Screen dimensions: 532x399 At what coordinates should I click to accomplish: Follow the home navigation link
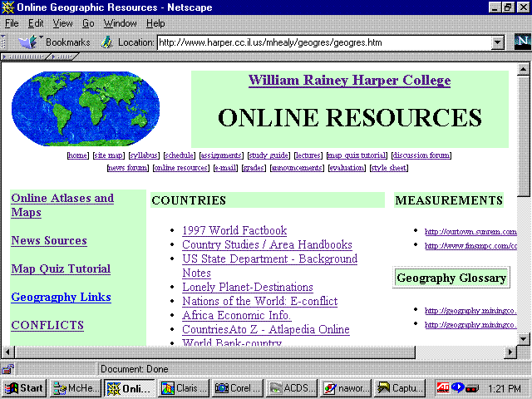point(77,155)
